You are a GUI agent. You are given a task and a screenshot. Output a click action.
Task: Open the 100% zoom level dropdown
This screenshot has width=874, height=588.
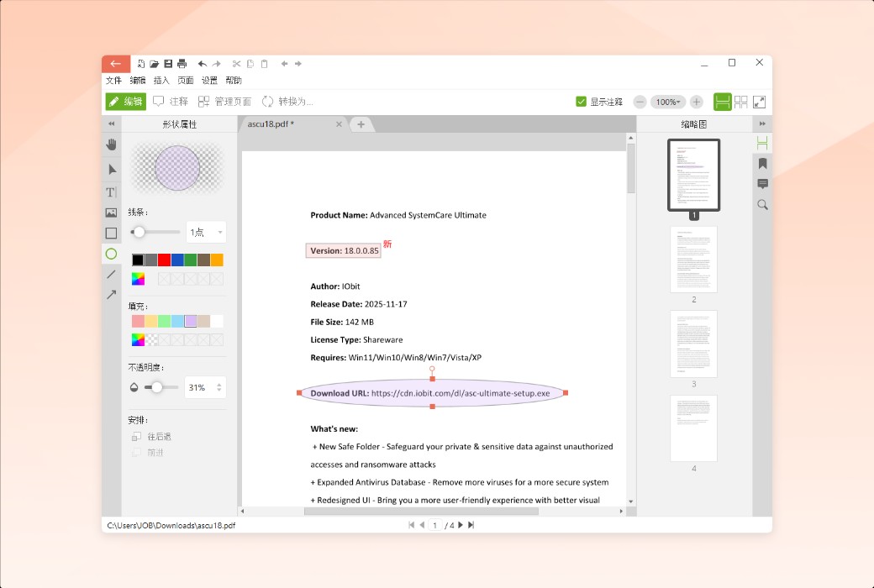coord(668,101)
